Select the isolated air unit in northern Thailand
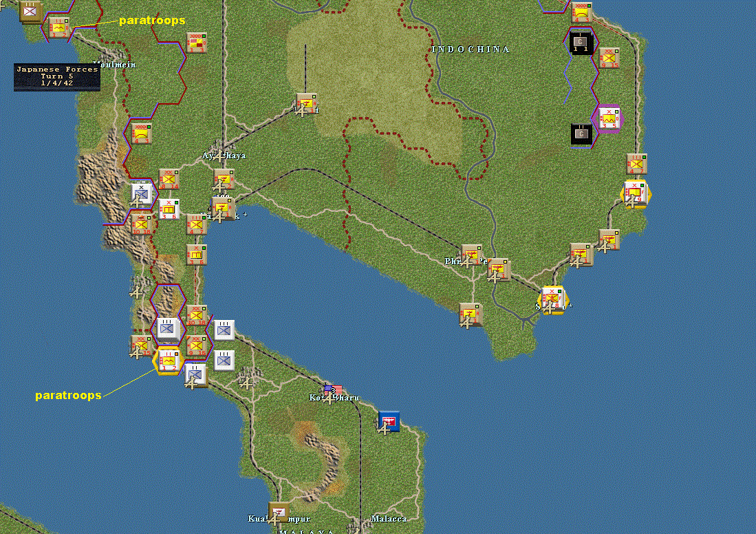The height and width of the screenshot is (534, 756). coord(306,104)
